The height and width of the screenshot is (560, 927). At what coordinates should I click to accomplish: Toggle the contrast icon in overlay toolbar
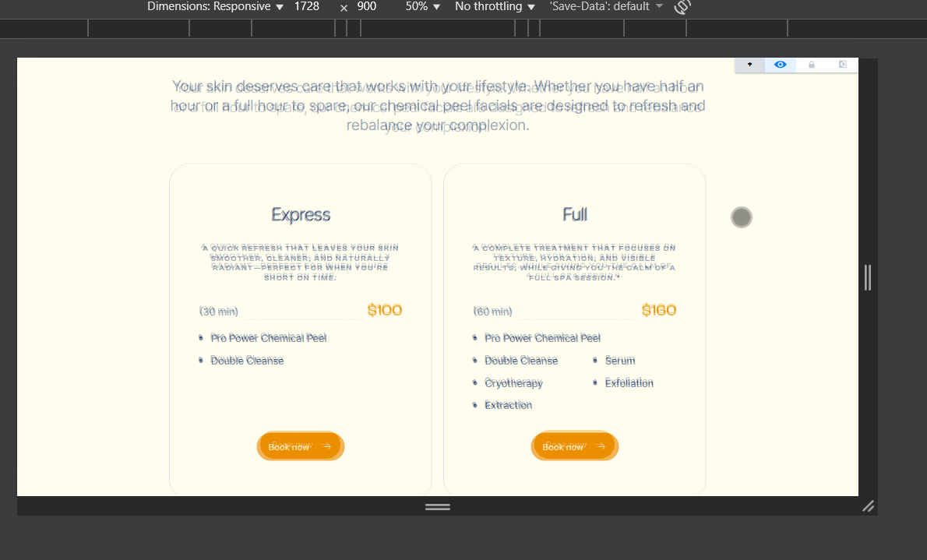click(x=843, y=65)
